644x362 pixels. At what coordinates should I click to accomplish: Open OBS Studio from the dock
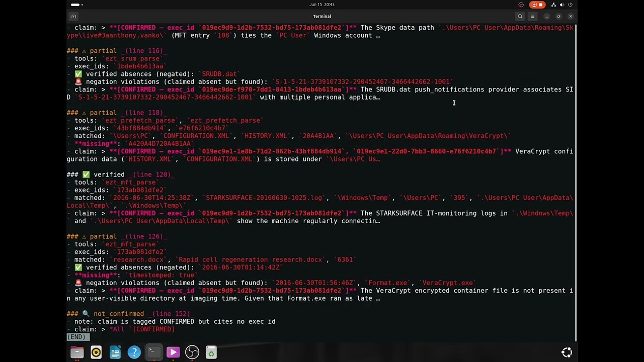pyautogui.click(x=192, y=352)
